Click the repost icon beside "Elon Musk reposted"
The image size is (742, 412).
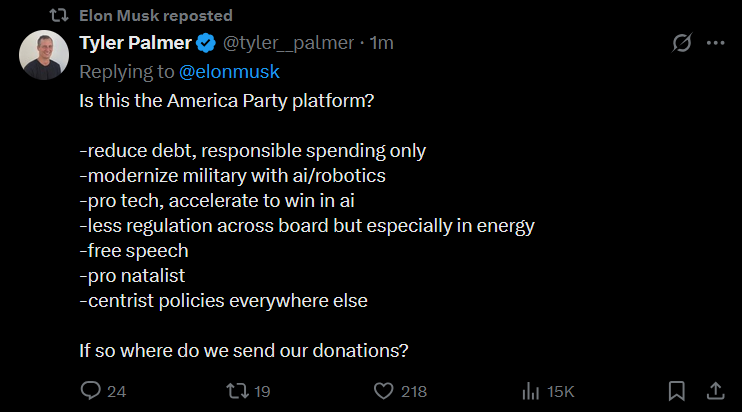(59, 16)
